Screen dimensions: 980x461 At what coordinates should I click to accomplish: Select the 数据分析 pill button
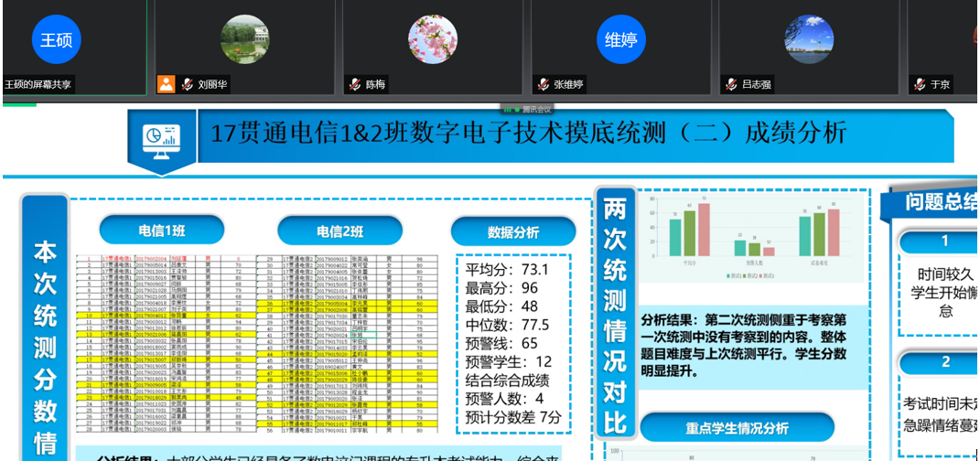[x=513, y=231]
